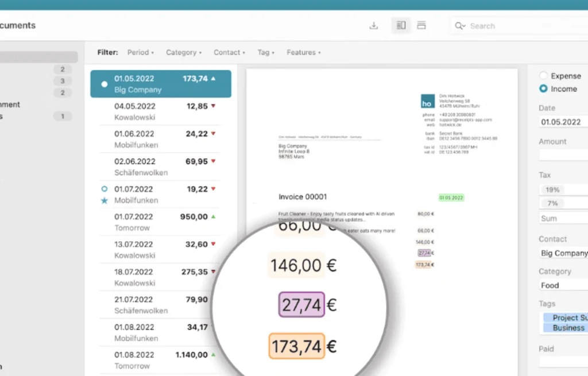Open search options magnifier icon
Image resolution: width=588 pixels, height=376 pixels.
[460, 26]
